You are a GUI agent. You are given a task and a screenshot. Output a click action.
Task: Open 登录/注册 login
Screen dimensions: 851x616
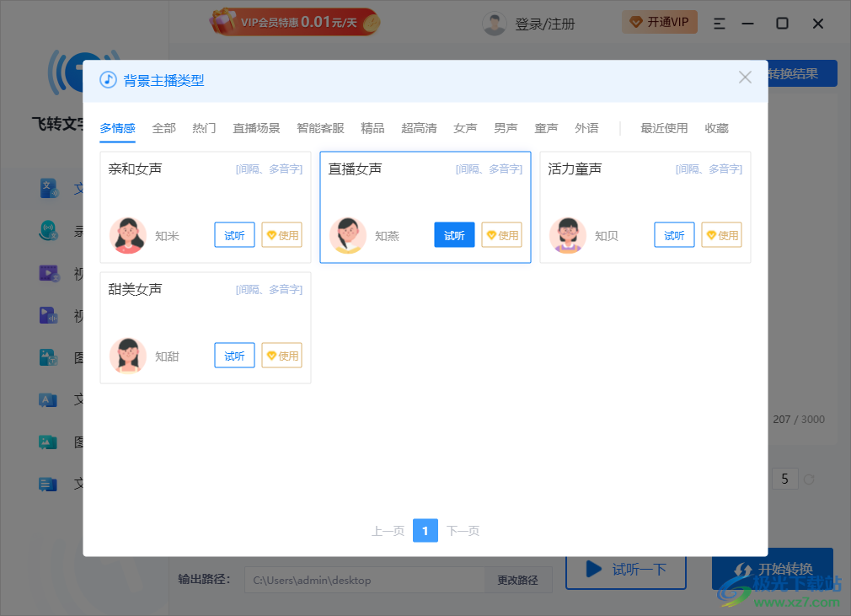pyautogui.click(x=544, y=24)
